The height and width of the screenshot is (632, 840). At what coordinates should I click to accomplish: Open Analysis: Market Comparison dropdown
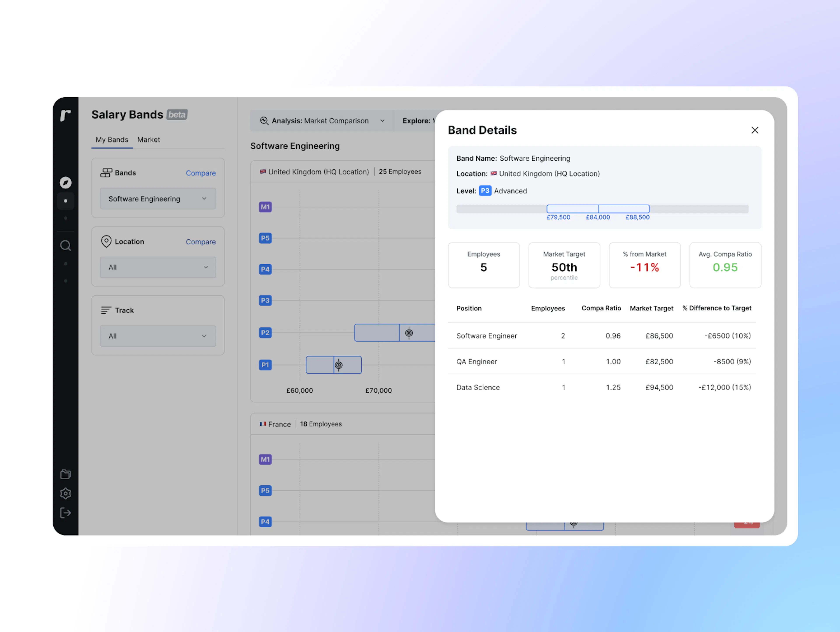(322, 121)
